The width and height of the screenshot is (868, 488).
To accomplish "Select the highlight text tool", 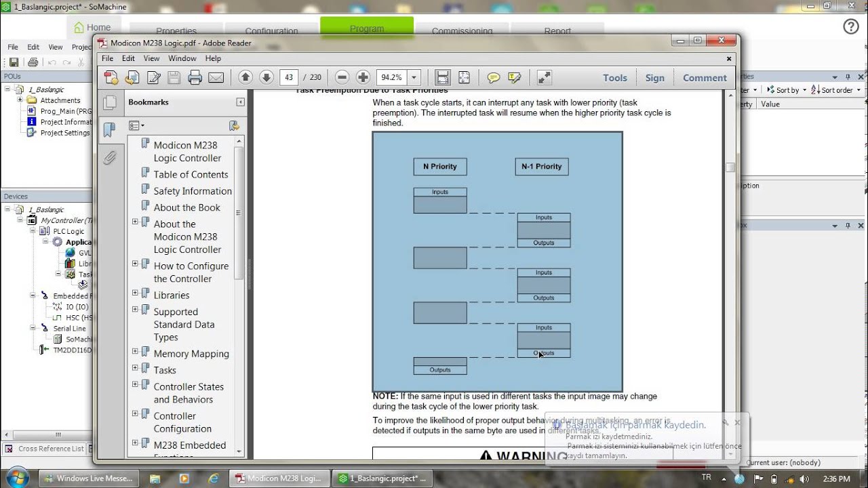I will 514,77.
